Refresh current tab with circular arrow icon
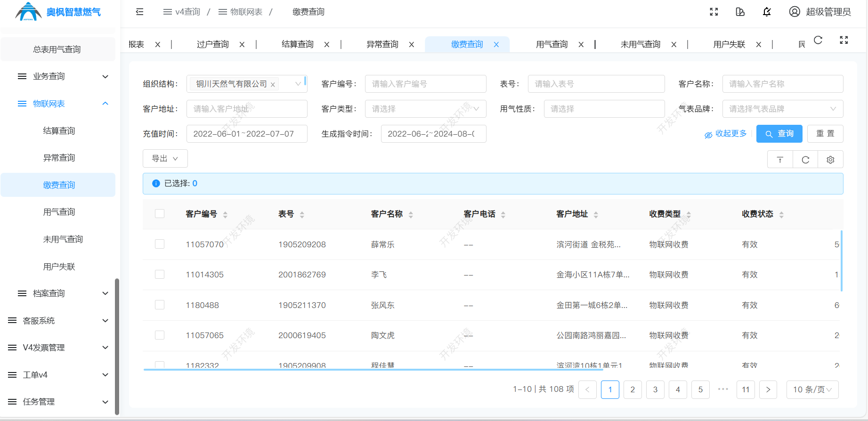The width and height of the screenshot is (868, 421). (818, 40)
